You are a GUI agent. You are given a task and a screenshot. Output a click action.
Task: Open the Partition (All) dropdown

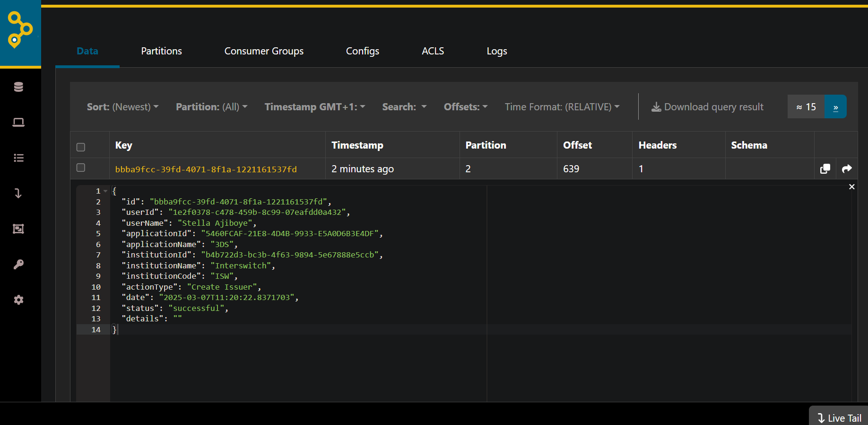tap(211, 107)
